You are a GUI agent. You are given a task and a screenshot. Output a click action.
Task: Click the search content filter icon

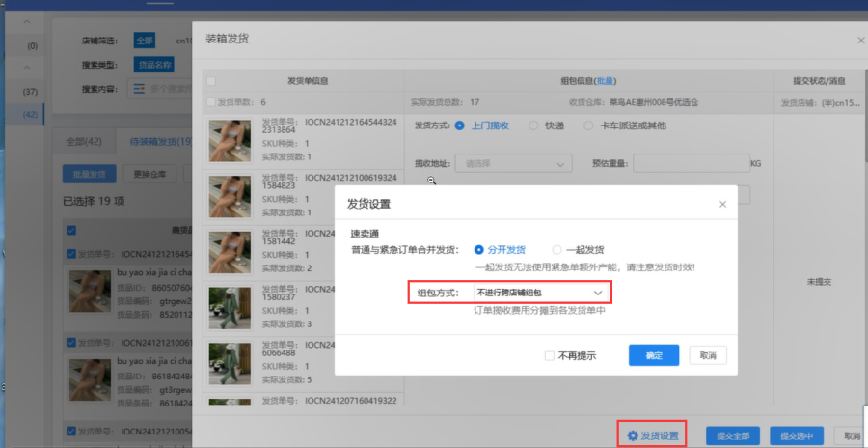click(x=139, y=89)
